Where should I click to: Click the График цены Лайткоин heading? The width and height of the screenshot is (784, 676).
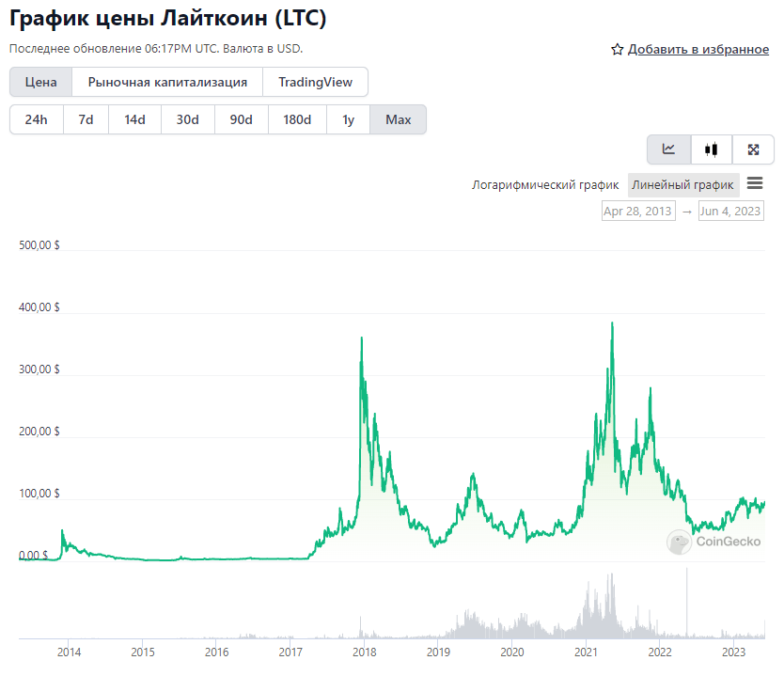point(167,18)
